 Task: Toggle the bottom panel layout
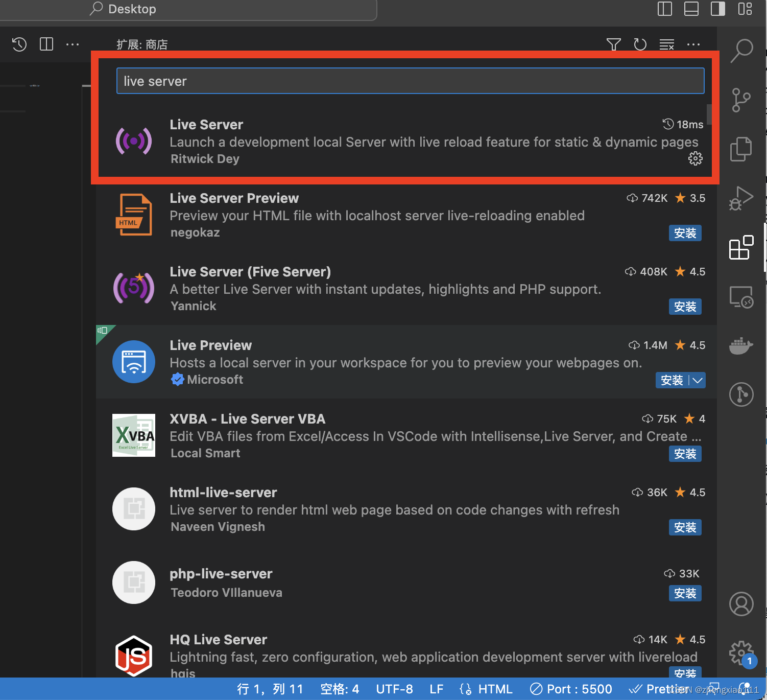point(691,9)
